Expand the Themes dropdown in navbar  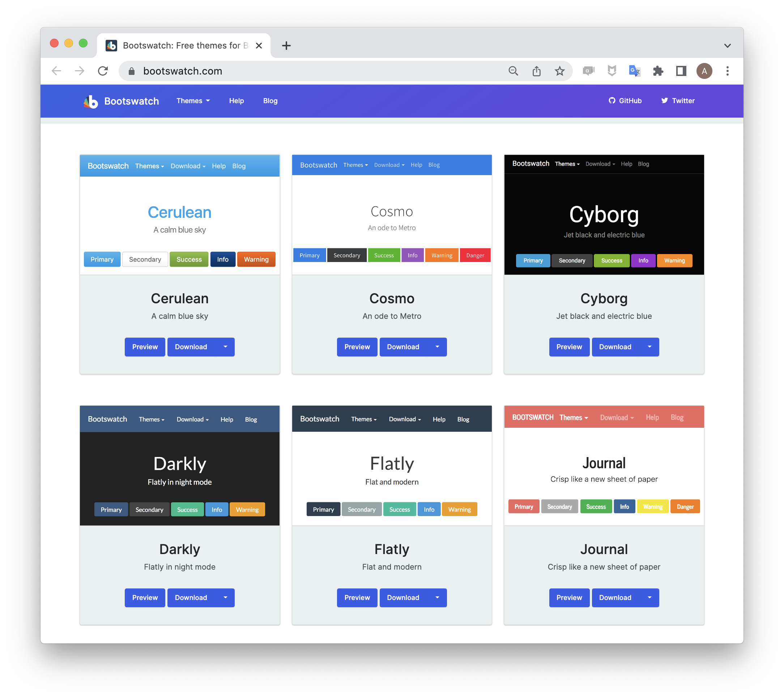193,101
